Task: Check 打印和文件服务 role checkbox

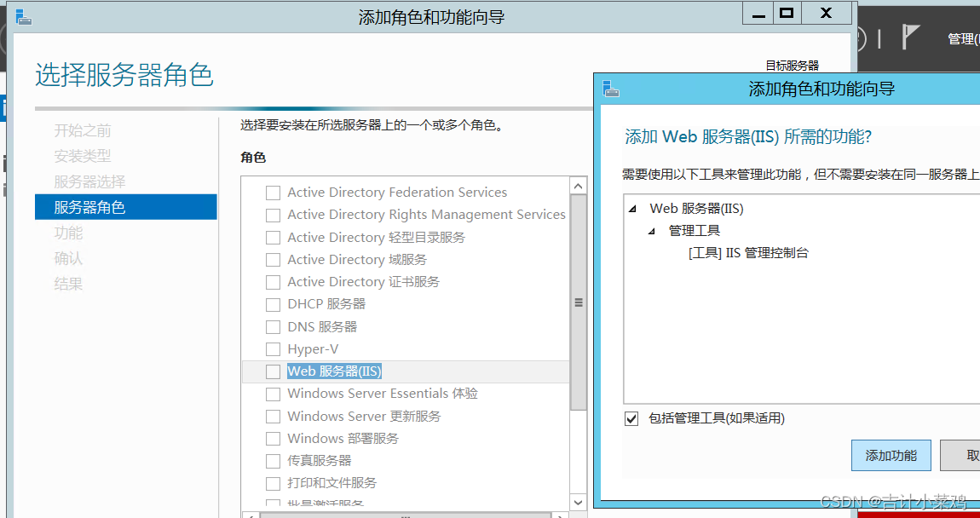Action: pos(274,484)
